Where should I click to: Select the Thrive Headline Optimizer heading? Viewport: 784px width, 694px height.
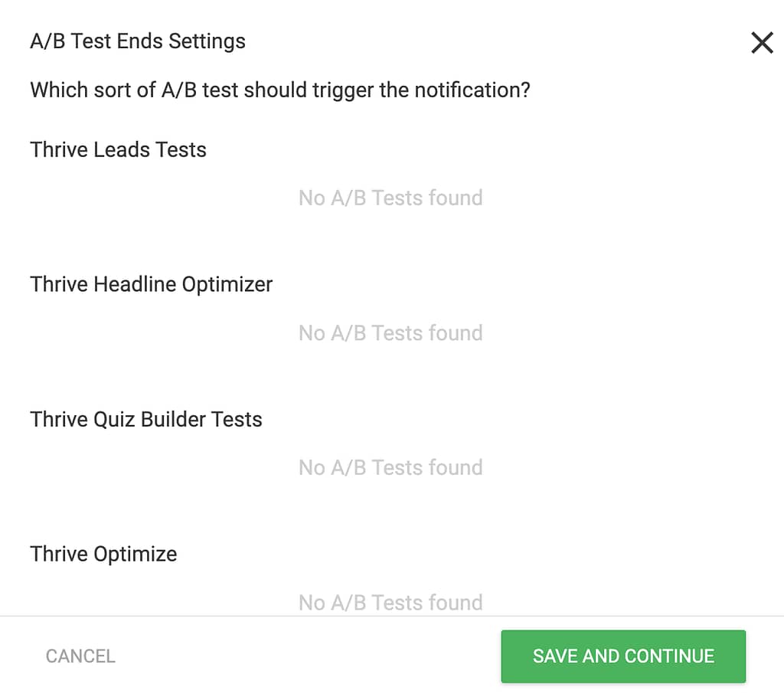click(x=152, y=284)
